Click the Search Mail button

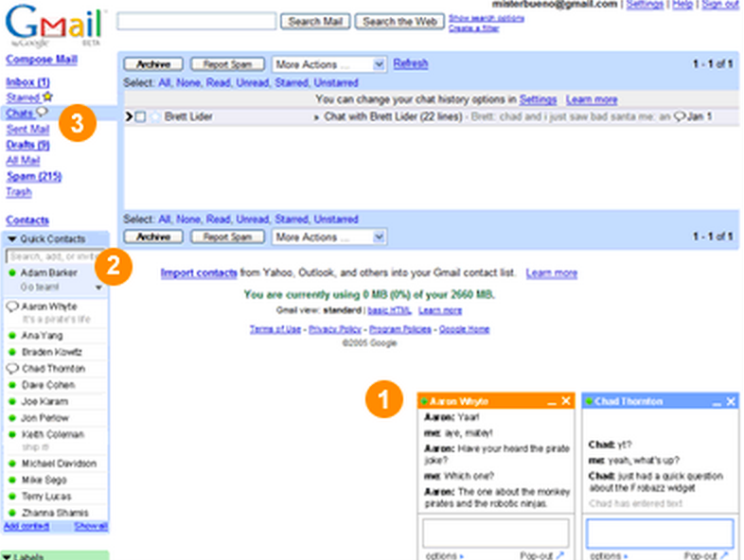tap(315, 22)
